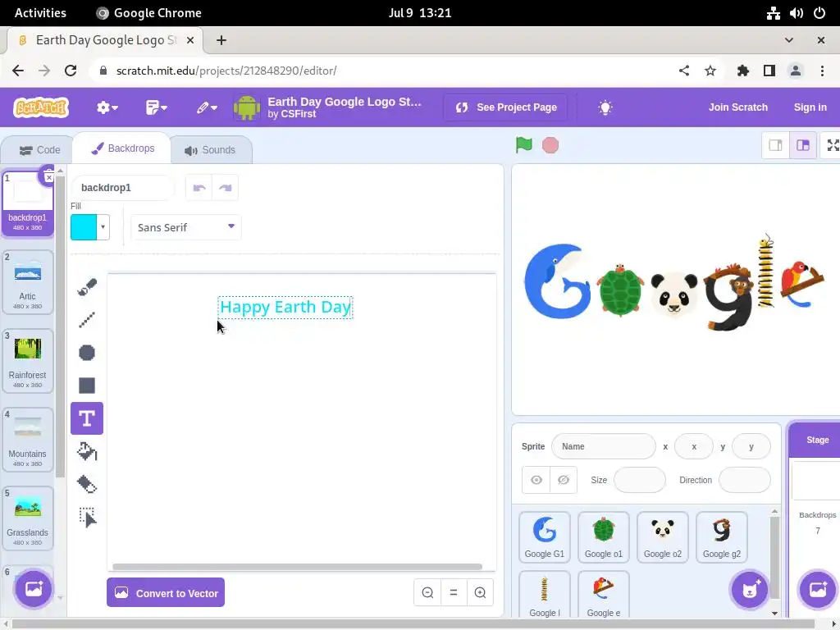This screenshot has height=630, width=840.
Task: Open a new Chrome tab
Action: coord(221,40)
